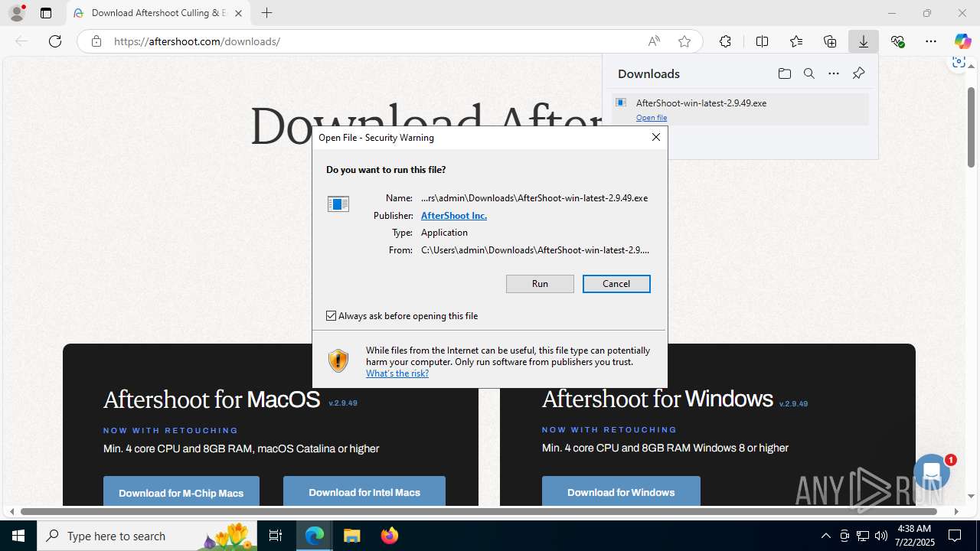The image size is (980, 551).
Task: Click Download for M-Chip Macs button
Action: tap(181, 492)
